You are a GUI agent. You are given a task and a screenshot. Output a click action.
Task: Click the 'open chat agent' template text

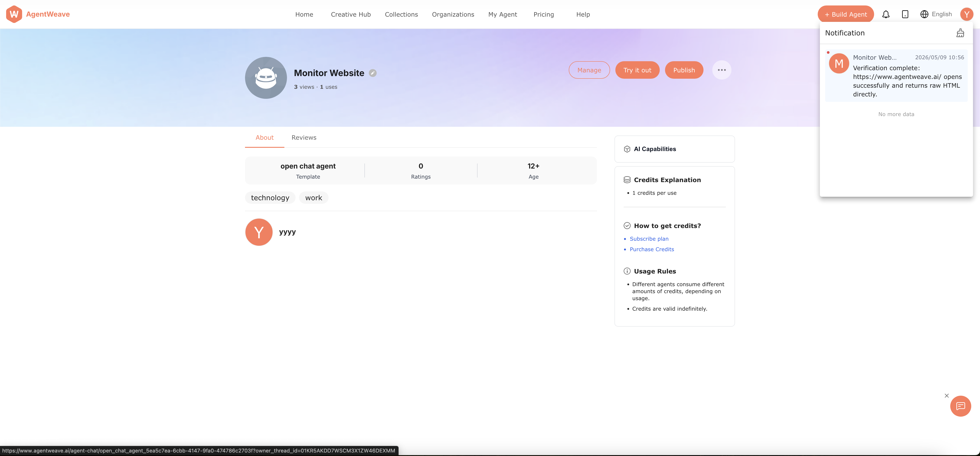pyautogui.click(x=308, y=166)
